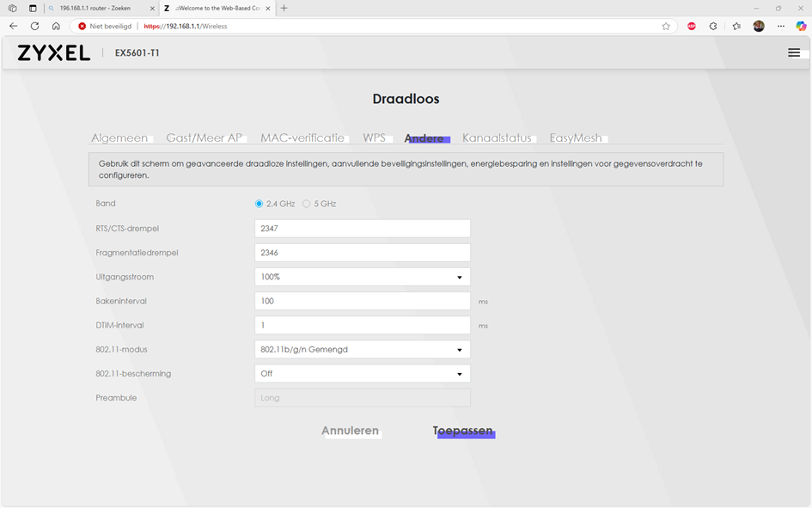The width and height of the screenshot is (812, 508).
Task: Open the Kanaalstatus tab
Action: pyautogui.click(x=497, y=138)
